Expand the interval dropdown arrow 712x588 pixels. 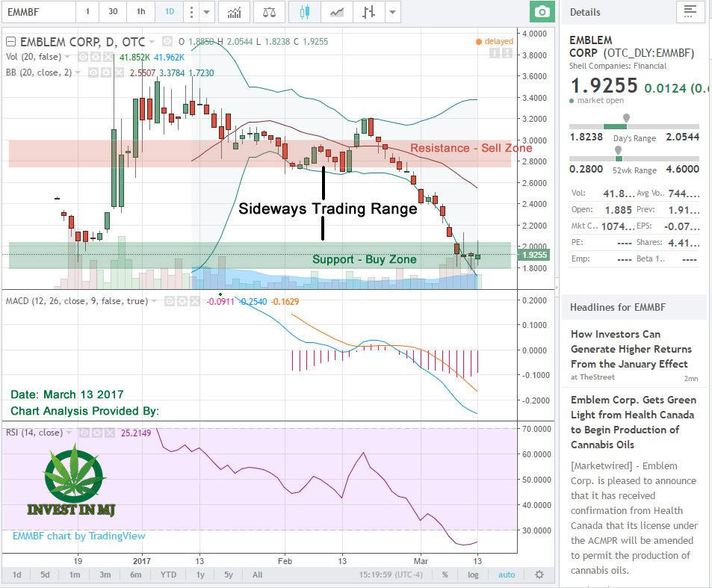click(207, 12)
